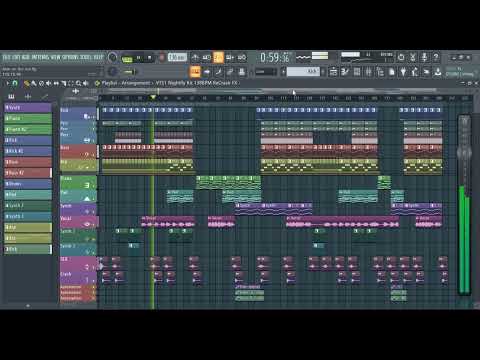The image size is (480, 360).
Task: Open the OPTIONS menu
Action: tap(71, 57)
